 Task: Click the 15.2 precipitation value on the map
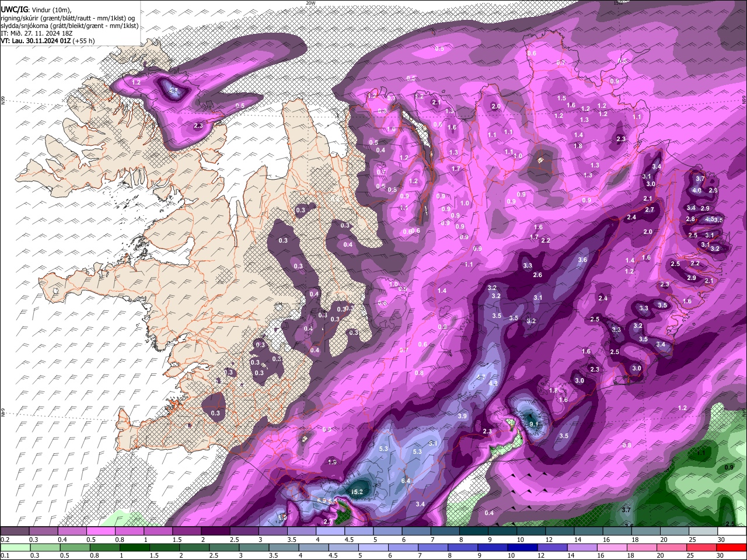click(358, 492)
